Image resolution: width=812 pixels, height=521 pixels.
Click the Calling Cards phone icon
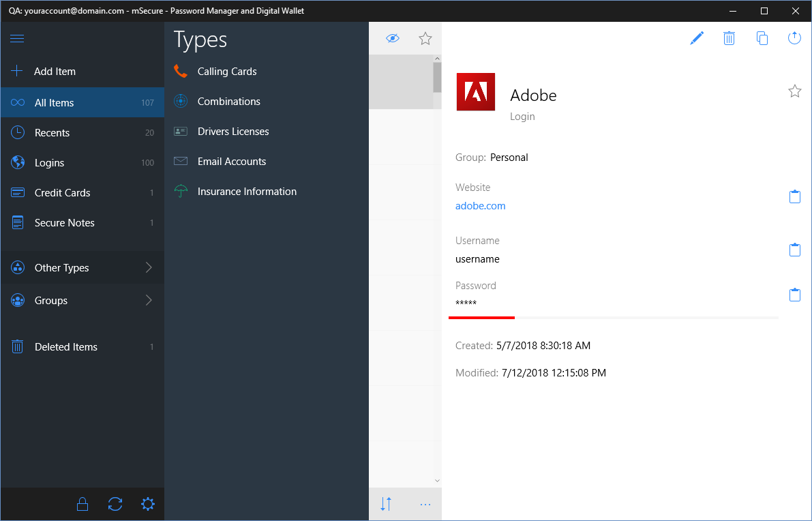click(x=180, y=71)
